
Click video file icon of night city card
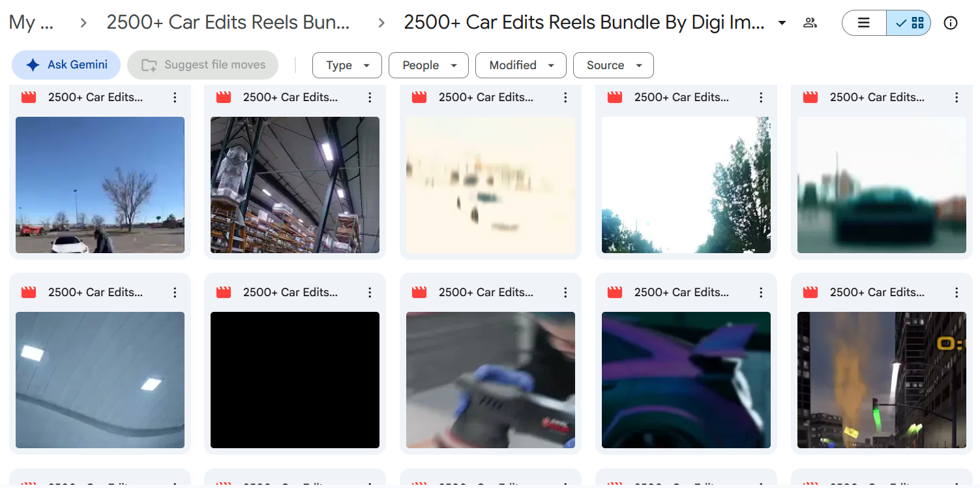(x=810, y=292)
